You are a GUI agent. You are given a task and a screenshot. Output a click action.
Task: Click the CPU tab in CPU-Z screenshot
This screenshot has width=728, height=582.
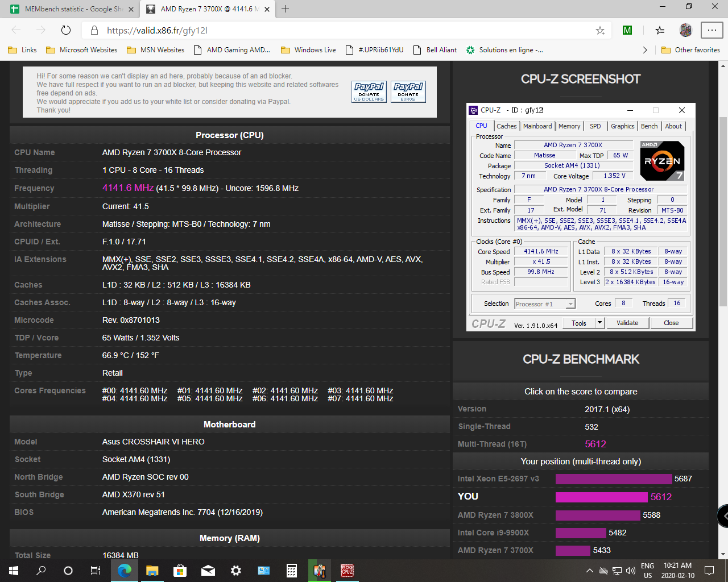(x=481, y=126)
